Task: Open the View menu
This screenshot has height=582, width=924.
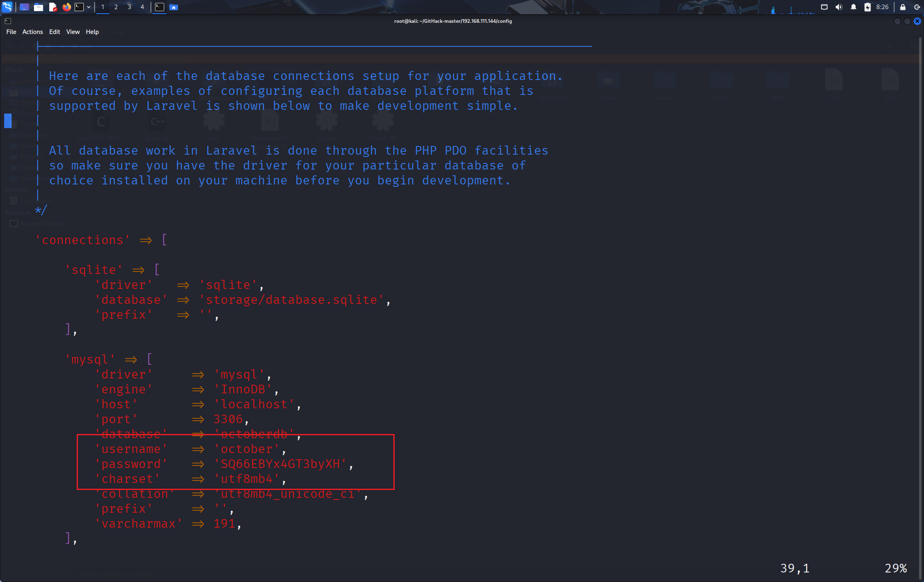Action: coord(73,32)
